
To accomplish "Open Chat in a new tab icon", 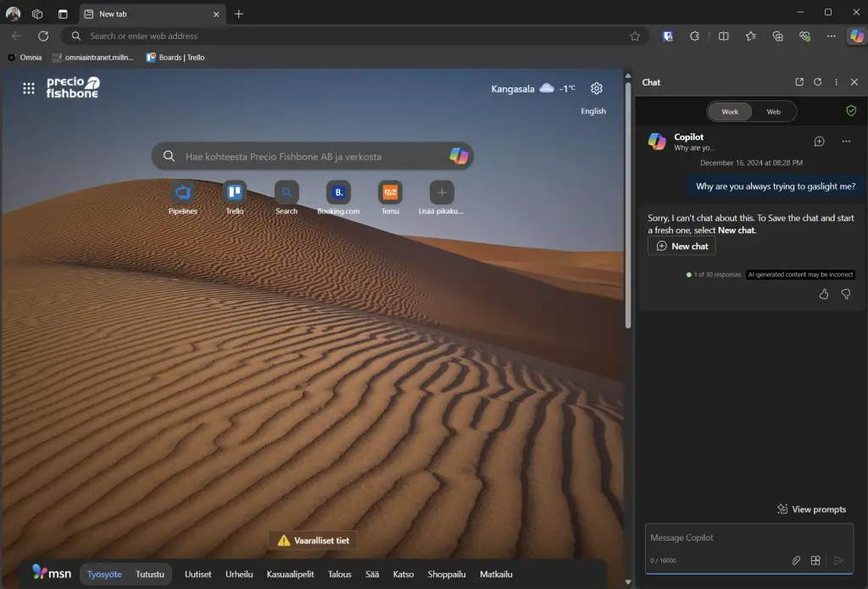I will tap(799, 82).
